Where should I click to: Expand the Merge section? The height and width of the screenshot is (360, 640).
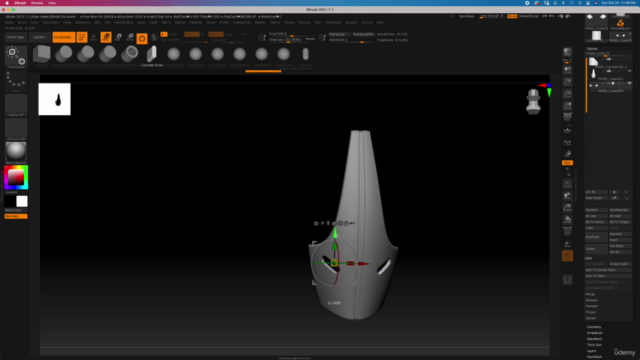[591, 294]
